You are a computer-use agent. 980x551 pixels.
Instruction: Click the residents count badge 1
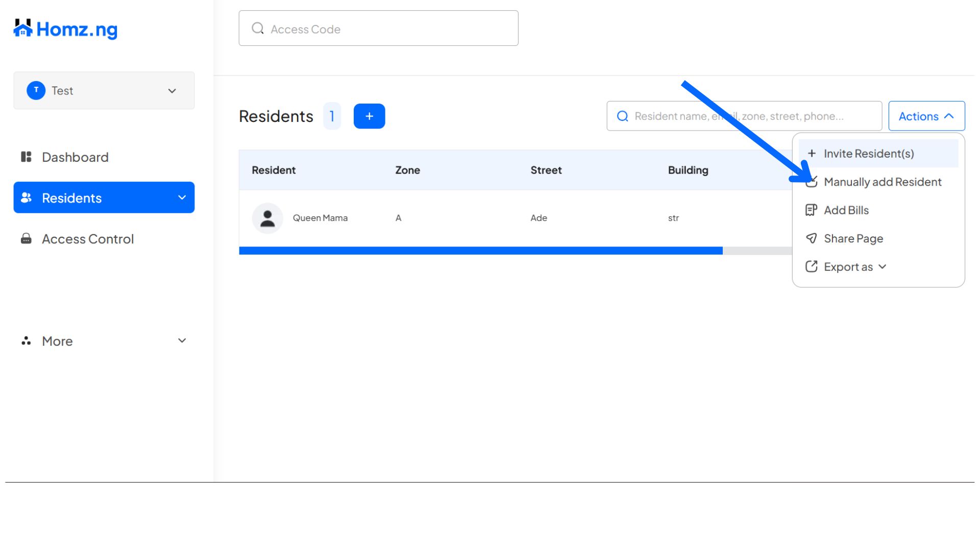pyautogui.click(x=332, y=116)
